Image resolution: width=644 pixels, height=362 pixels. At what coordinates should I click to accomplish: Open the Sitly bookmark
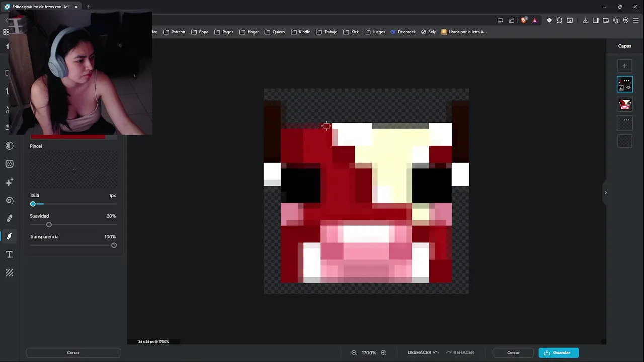click(428, 32)
